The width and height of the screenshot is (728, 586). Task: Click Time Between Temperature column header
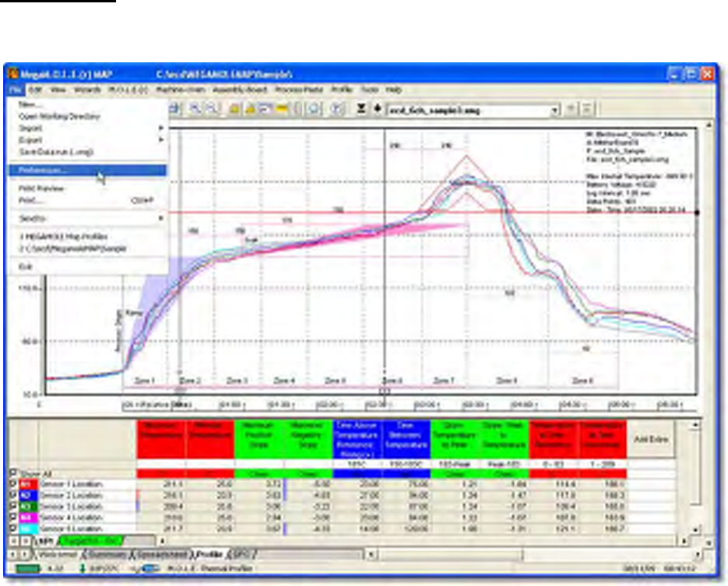point(406,440)
